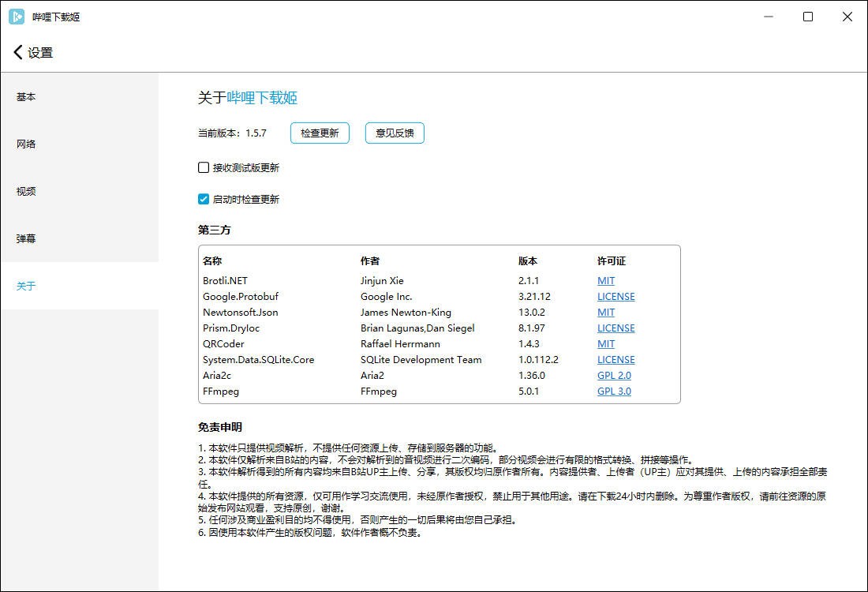Open LICENSE link for Prism.DryIoc
This screenshot has height=592, width=868.
coord(616,328)
